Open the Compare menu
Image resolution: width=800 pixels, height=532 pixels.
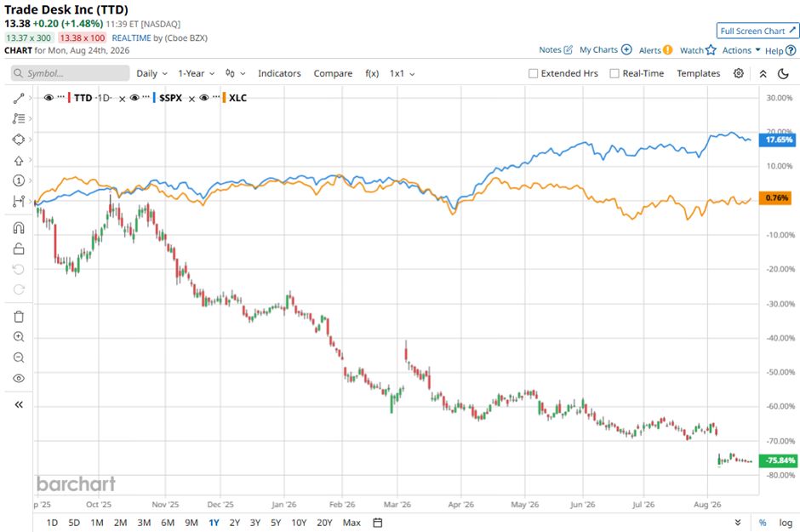point(333,73)
